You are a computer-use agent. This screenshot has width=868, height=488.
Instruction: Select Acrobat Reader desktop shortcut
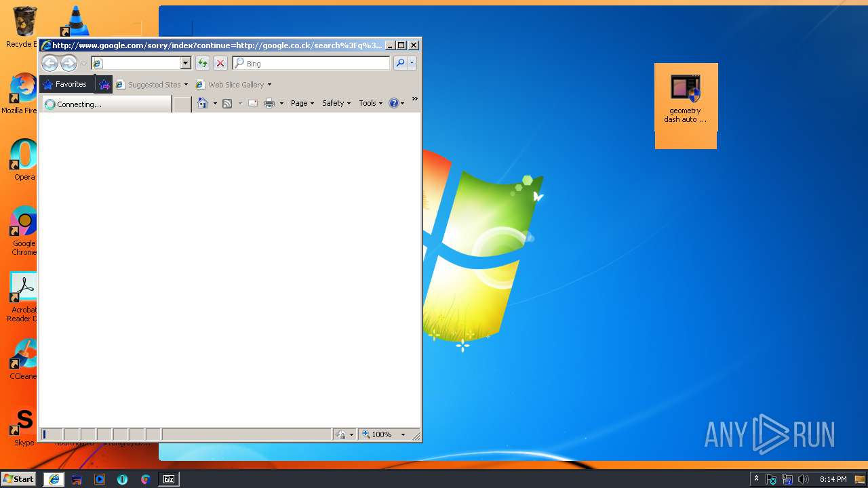22,298
